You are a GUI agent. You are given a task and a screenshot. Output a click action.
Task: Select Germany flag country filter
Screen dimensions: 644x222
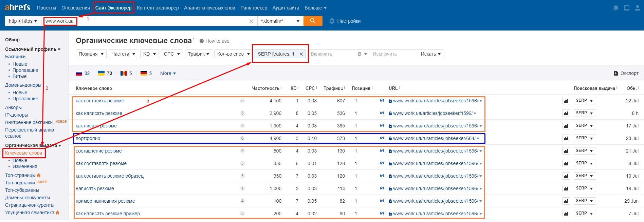tap(146, 73)
